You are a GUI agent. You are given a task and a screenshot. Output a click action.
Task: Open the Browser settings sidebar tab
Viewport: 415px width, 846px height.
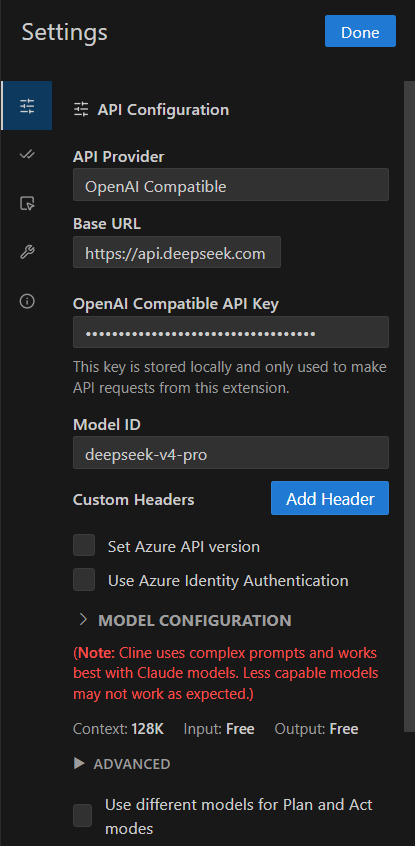(x=27, y=203)
